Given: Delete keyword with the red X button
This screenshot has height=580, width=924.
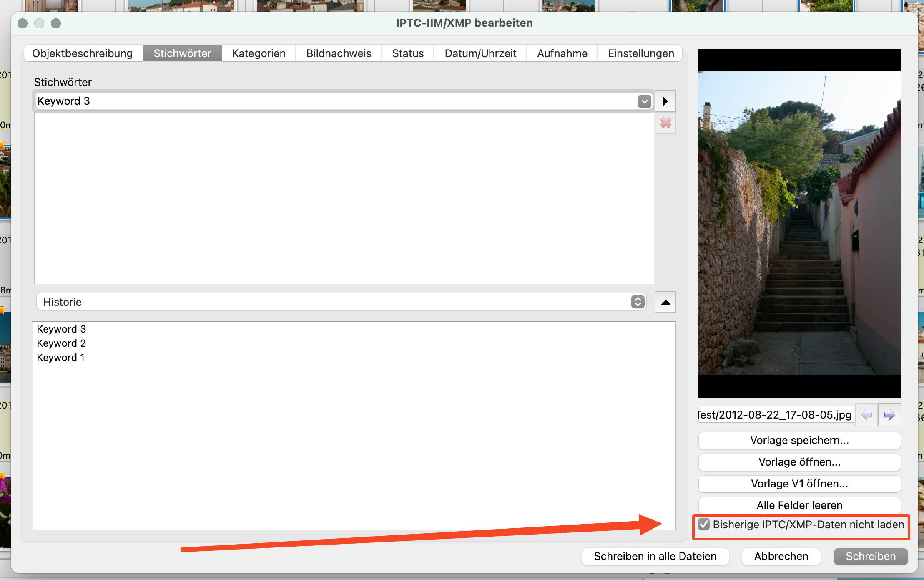Looking at the screenshot, I should (x=665, y=123).
